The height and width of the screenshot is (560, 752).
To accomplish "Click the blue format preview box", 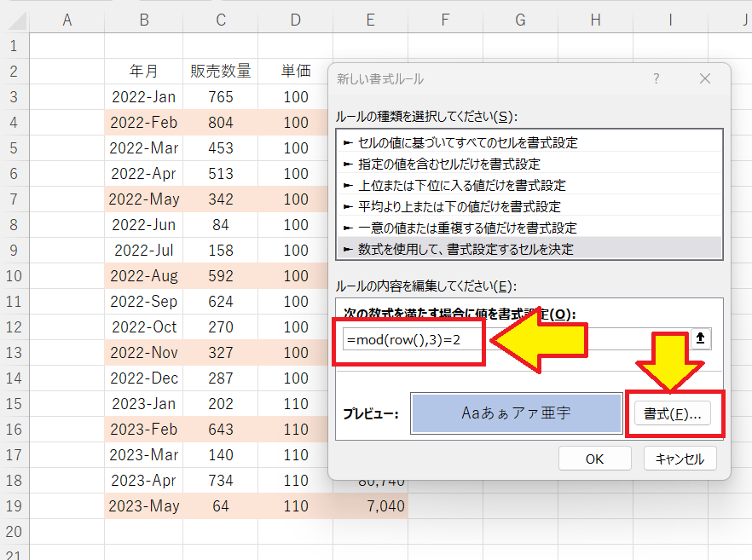I will pyautogui.click(x=517, y=413).
